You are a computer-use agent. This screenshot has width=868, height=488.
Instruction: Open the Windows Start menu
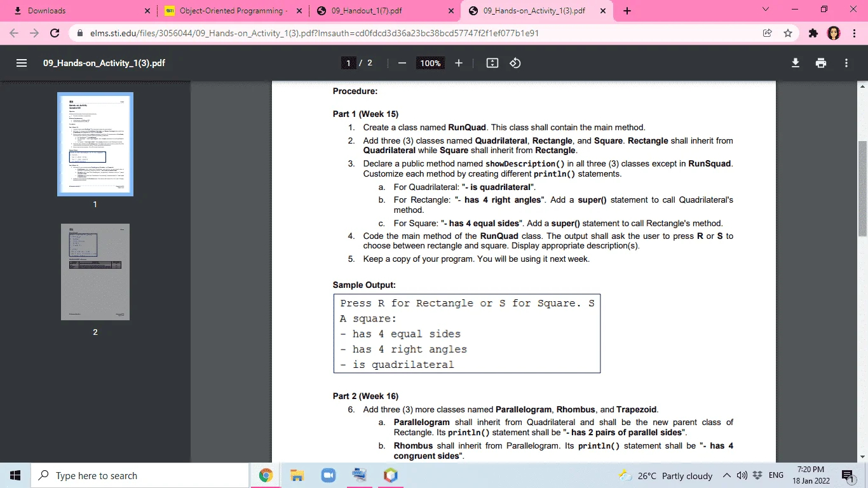[x=15, y=475]
